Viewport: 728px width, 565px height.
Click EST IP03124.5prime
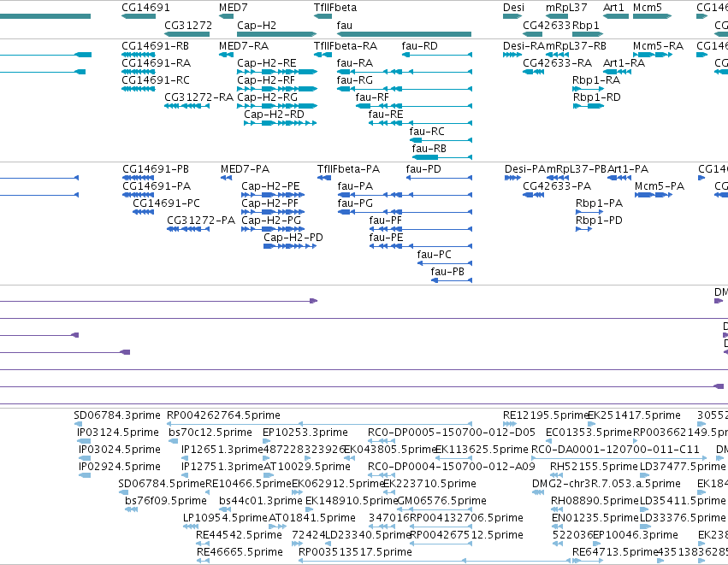click(x=84, y=441)
